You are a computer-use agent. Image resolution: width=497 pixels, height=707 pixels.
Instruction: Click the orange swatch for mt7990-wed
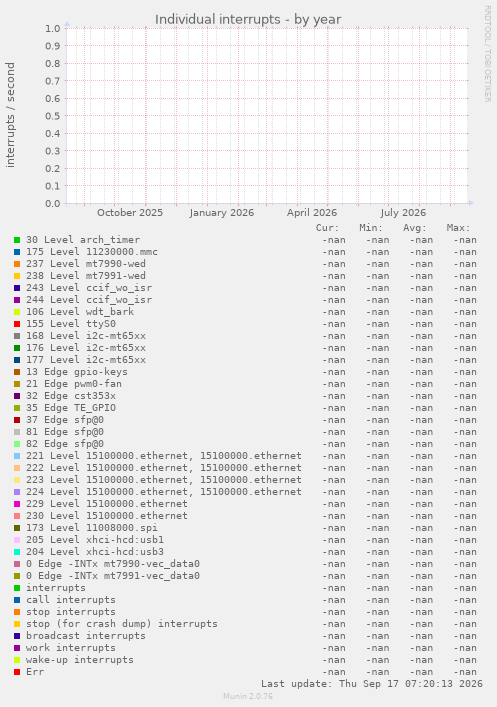pos(17,264)
